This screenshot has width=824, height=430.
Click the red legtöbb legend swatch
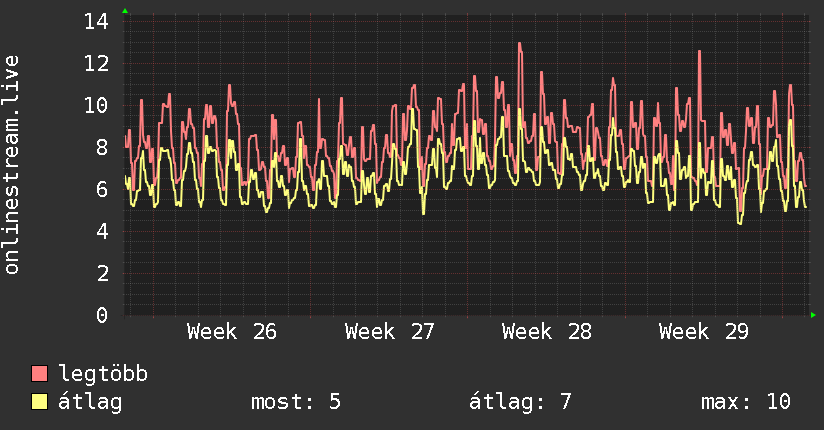39,373
